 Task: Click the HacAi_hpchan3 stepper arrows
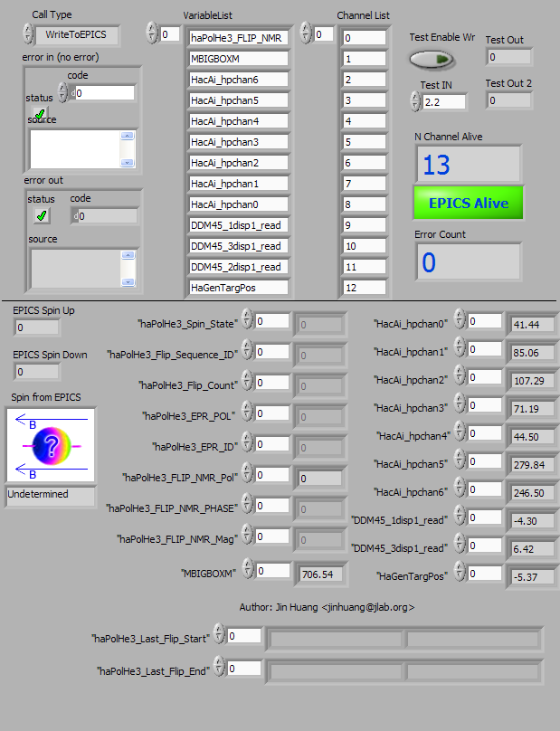pos(460,404)
